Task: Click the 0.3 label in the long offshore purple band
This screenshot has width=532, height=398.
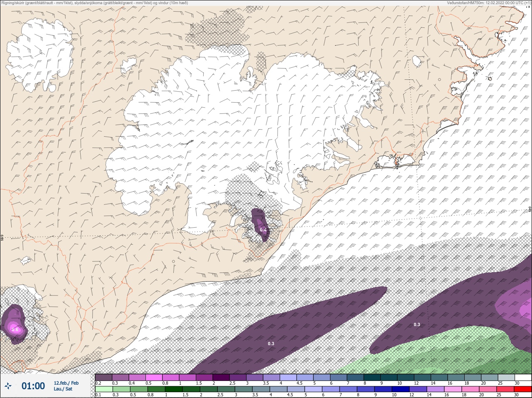Action: click(271, 344)
